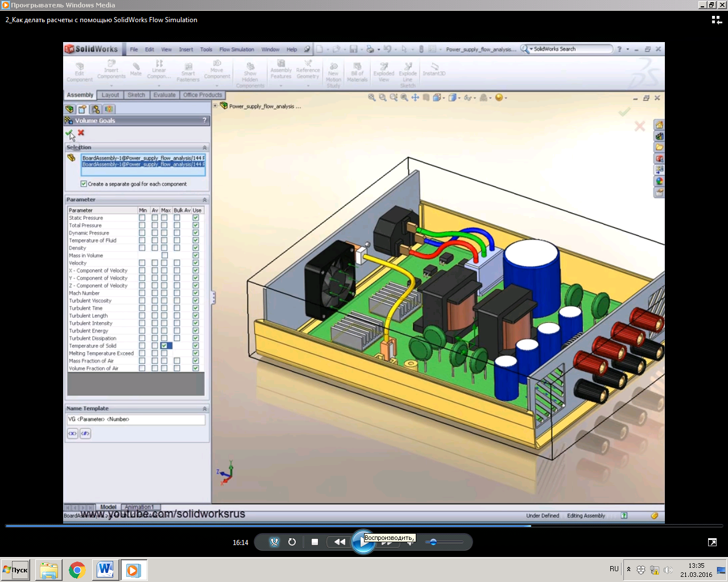Open the Tools menu

206,49
